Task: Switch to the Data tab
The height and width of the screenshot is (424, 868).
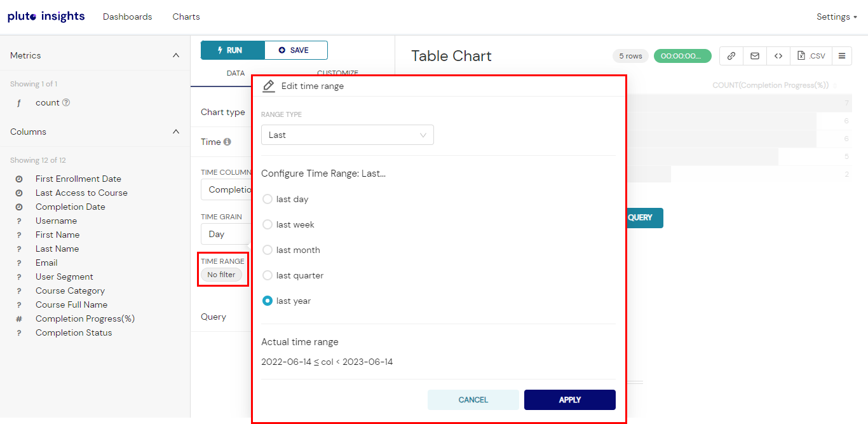Action: [x=236, y=73]
